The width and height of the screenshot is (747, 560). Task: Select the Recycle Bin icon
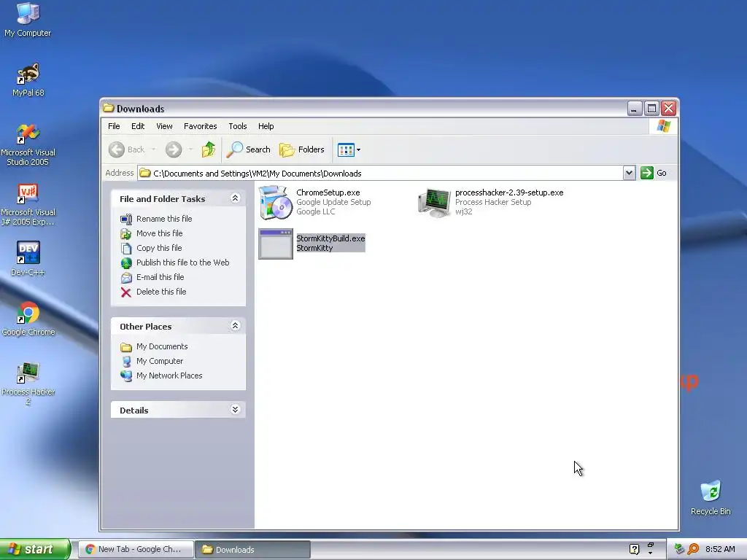[711, 497]
